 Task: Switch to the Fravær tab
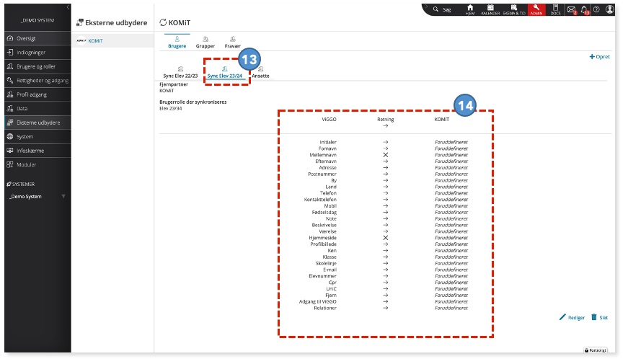coord(233,42)
